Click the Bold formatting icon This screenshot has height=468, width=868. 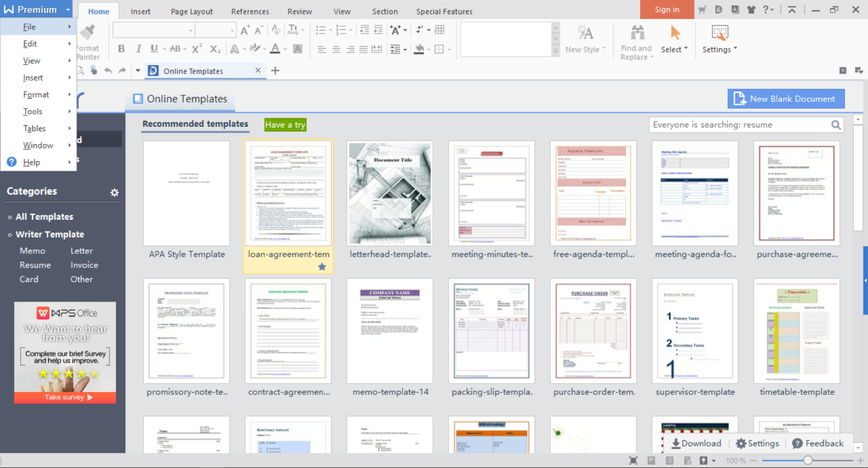coord(122,49)
